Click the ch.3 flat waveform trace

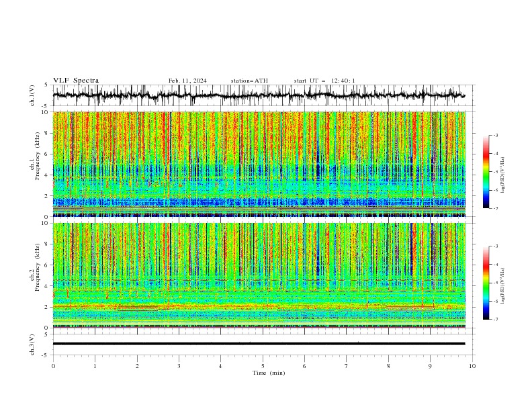click(x=259, y=344)
